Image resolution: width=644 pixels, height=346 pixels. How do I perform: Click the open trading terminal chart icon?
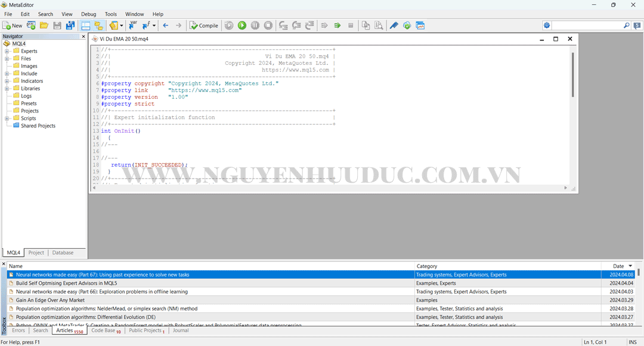tap(420, 26)
